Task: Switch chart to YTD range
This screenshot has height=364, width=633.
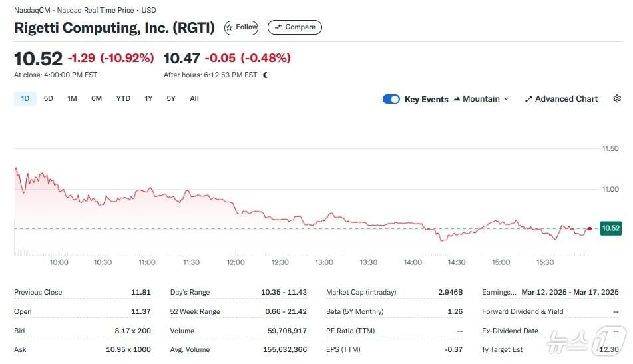Action: (123, 99)
